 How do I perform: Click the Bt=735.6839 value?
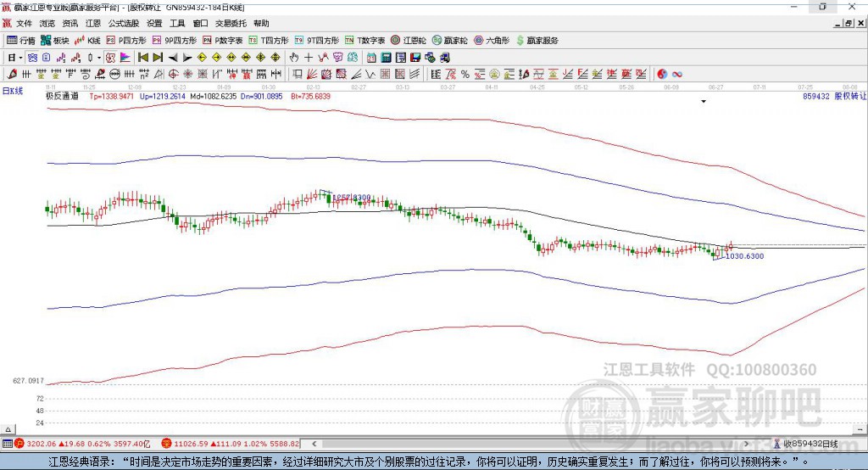(310, 97)
